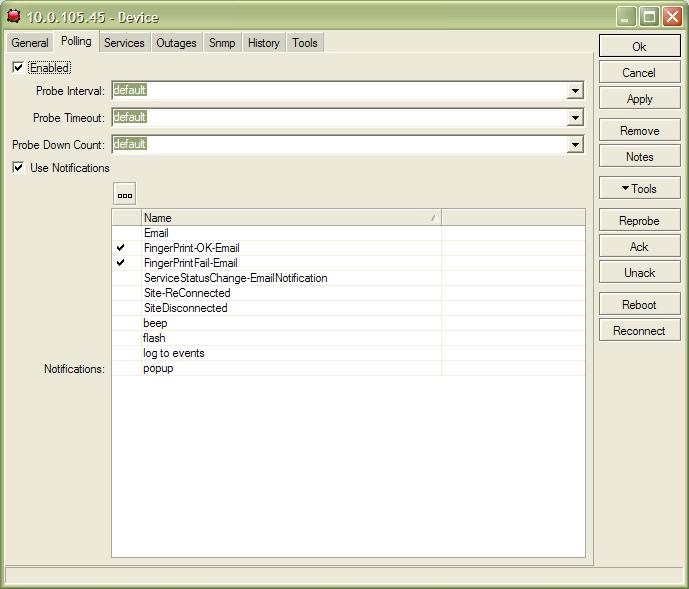This screenshot has width=689, height=589.
Task: Open the History tab
Action: point(264,43)
